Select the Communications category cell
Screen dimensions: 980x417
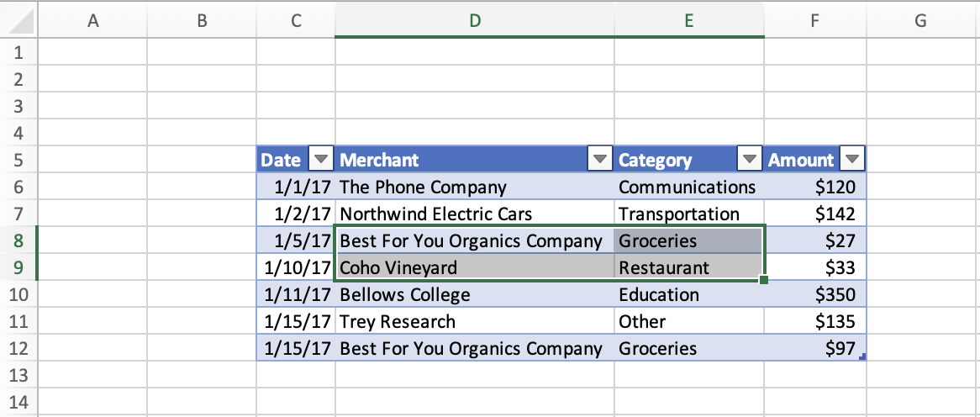pos(688,187)
